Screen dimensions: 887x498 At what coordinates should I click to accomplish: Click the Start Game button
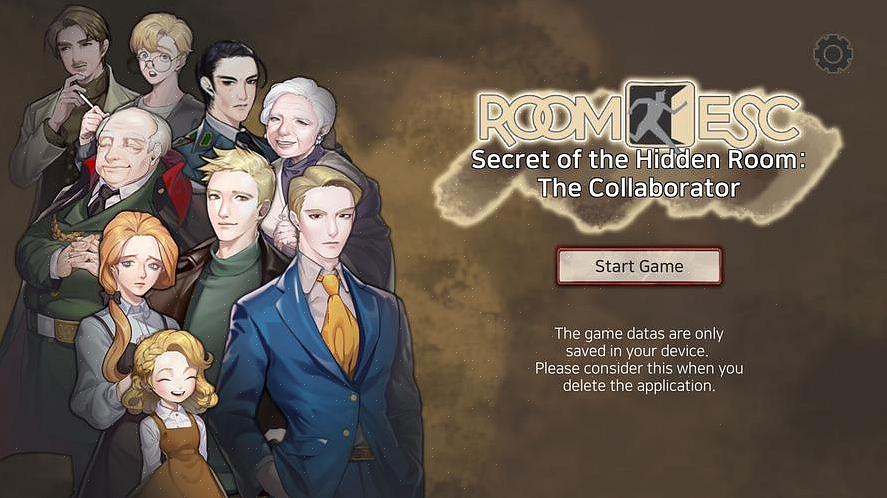tap(639, 266)
